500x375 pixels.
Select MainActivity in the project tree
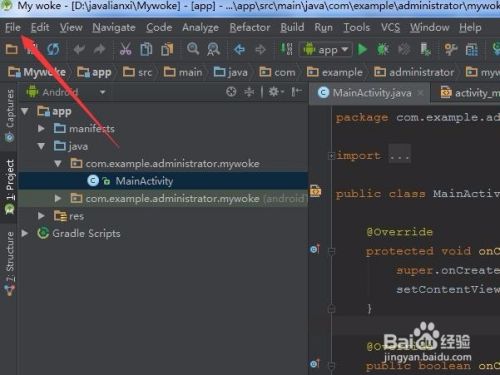pyautogui.click(x=163, y=181)
